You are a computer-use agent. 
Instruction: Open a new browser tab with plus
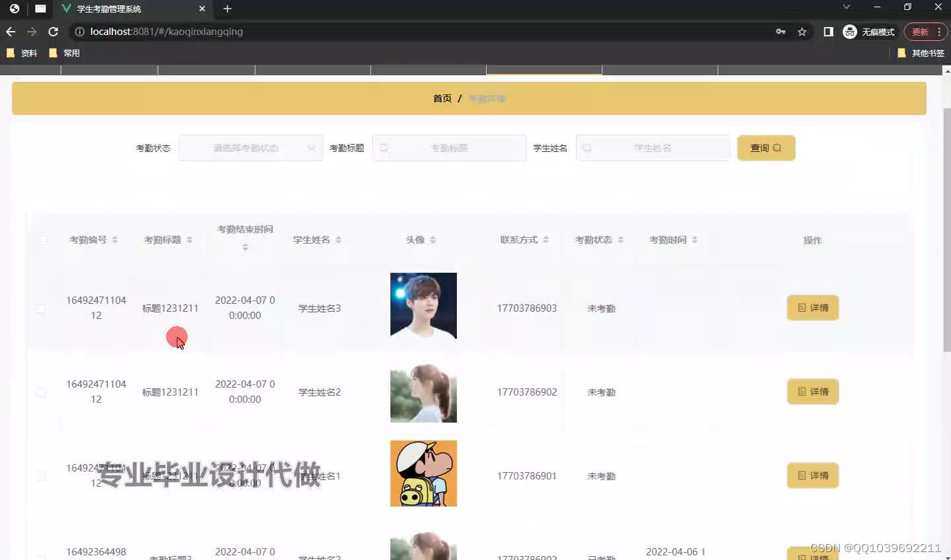227,9
